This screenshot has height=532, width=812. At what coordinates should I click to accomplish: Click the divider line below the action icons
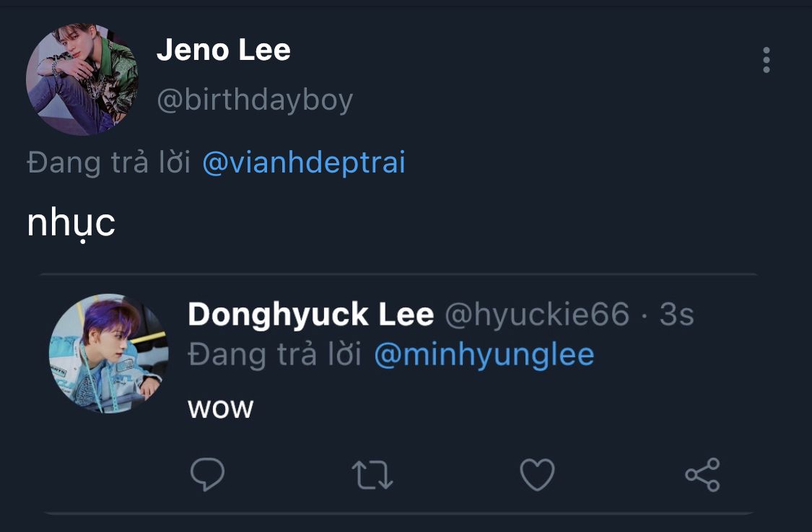tap(397, 513)
